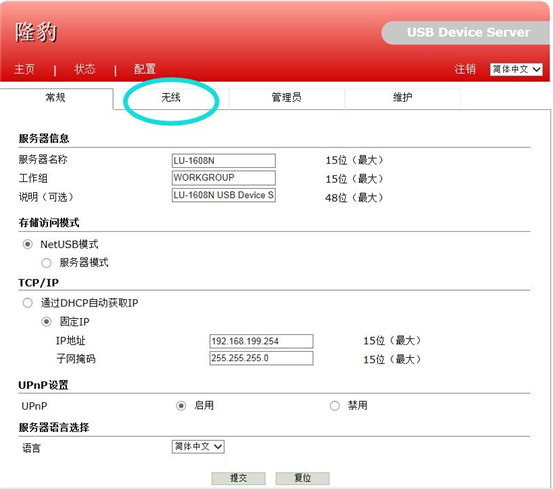Disable UPnP with the 禁用 radio
The width and height of the screenshot is (553, 489).
click(335, 406)
